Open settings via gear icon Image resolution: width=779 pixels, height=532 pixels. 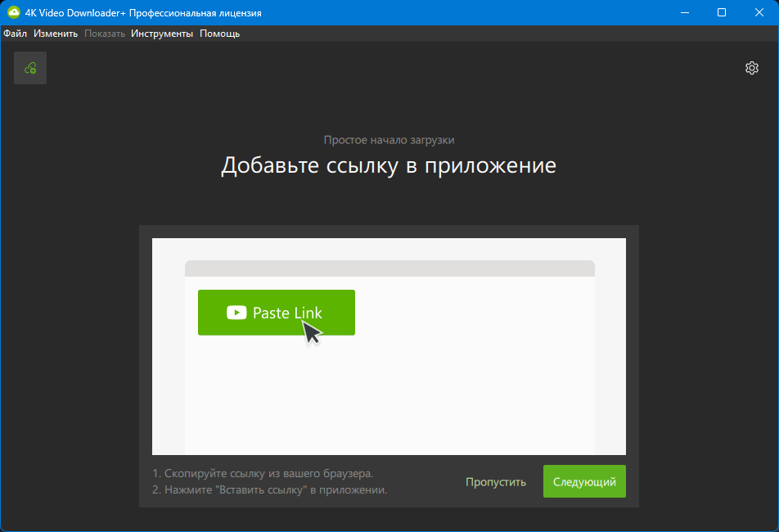point(752,68)
